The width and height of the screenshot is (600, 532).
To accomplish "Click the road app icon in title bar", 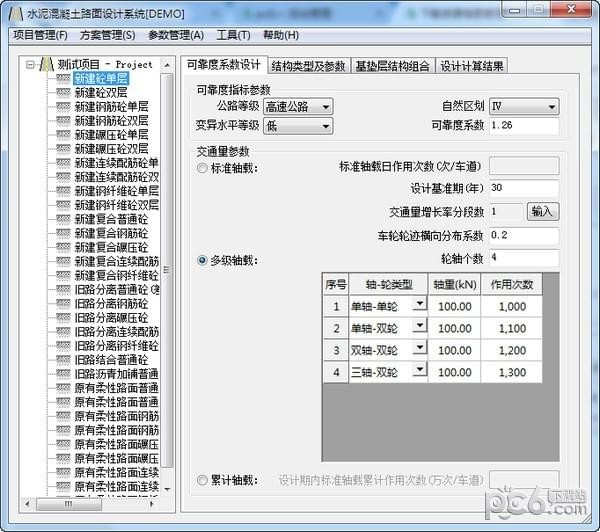I will tap(15, 14).
